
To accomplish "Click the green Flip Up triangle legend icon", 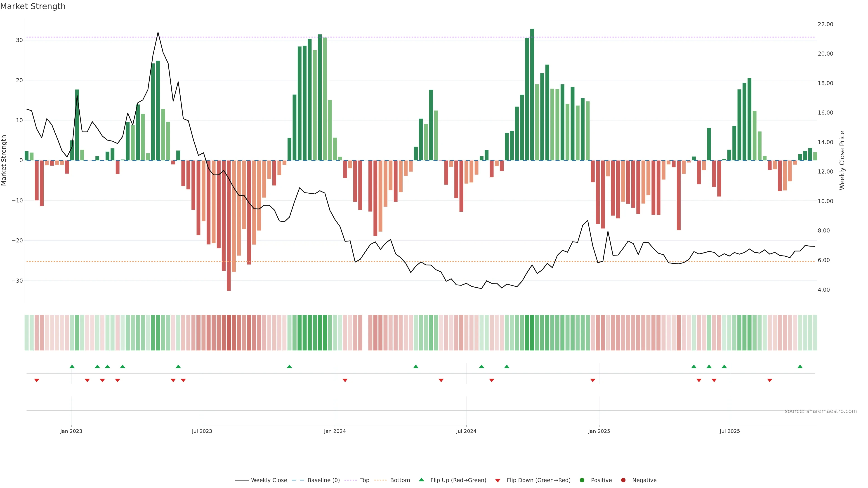I will [x=421, y=480].
